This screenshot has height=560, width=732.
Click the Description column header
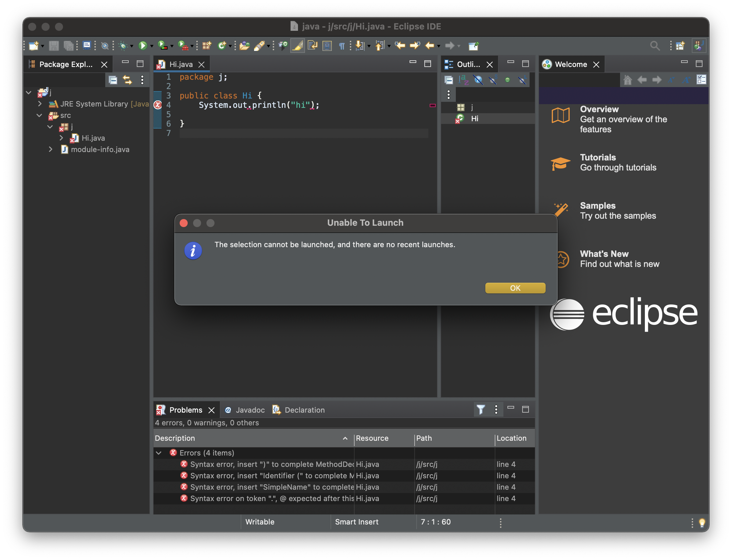pos(175,438)
